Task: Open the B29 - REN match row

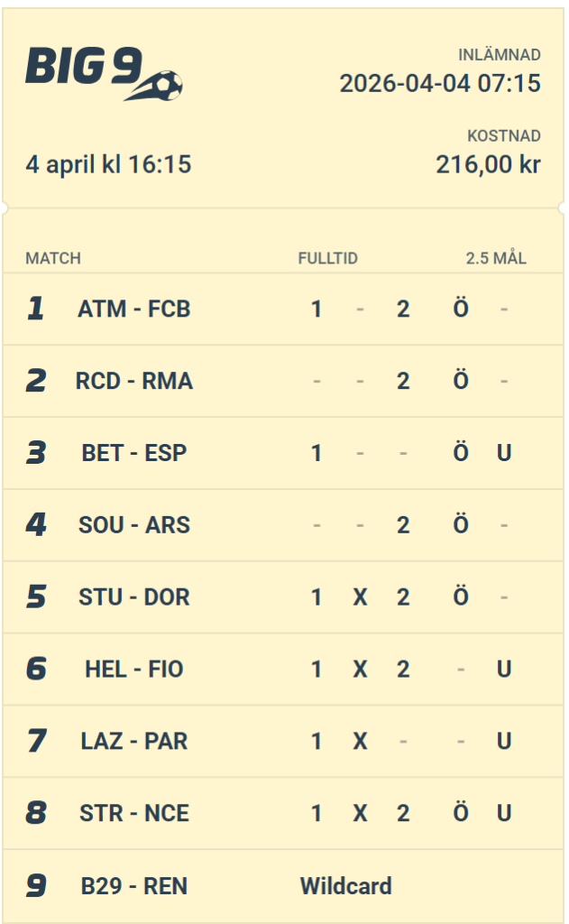Action: point(133,886)
